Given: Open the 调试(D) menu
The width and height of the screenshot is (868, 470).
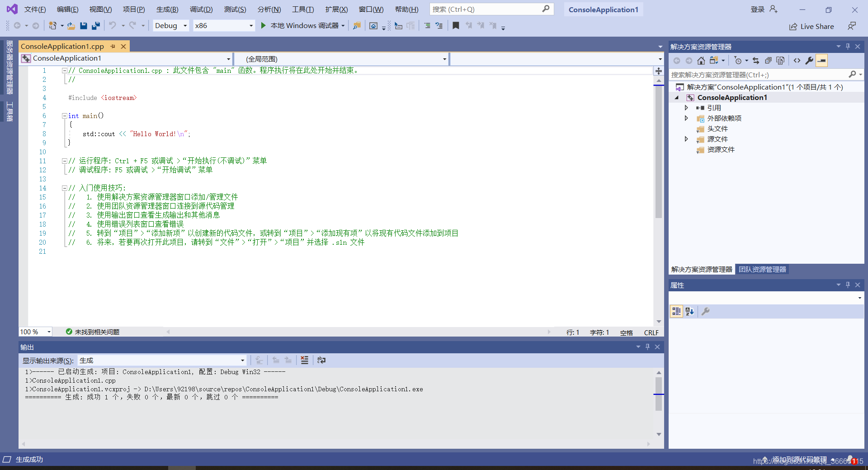Looking at the screenshot, I should (x=201, y=9).
